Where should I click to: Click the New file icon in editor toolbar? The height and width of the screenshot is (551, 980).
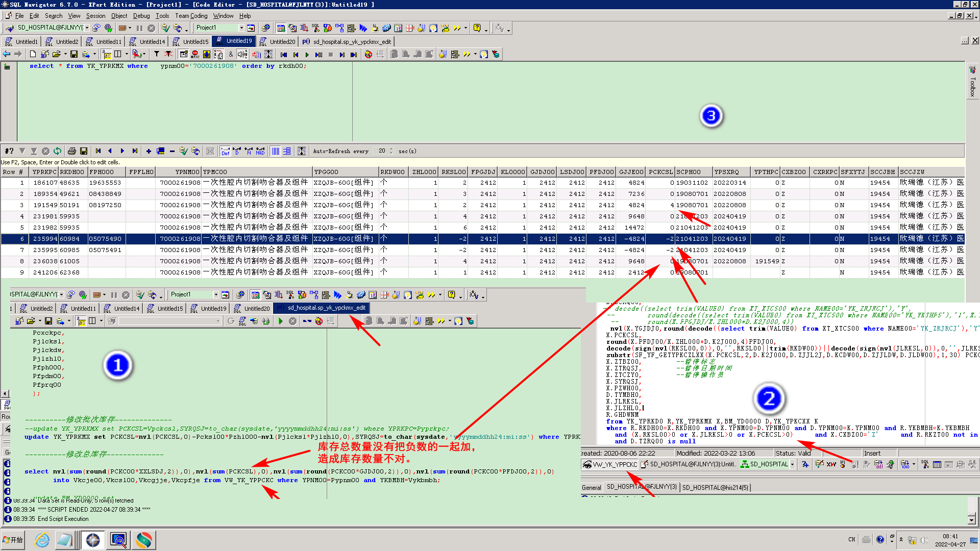pos(33,54)
